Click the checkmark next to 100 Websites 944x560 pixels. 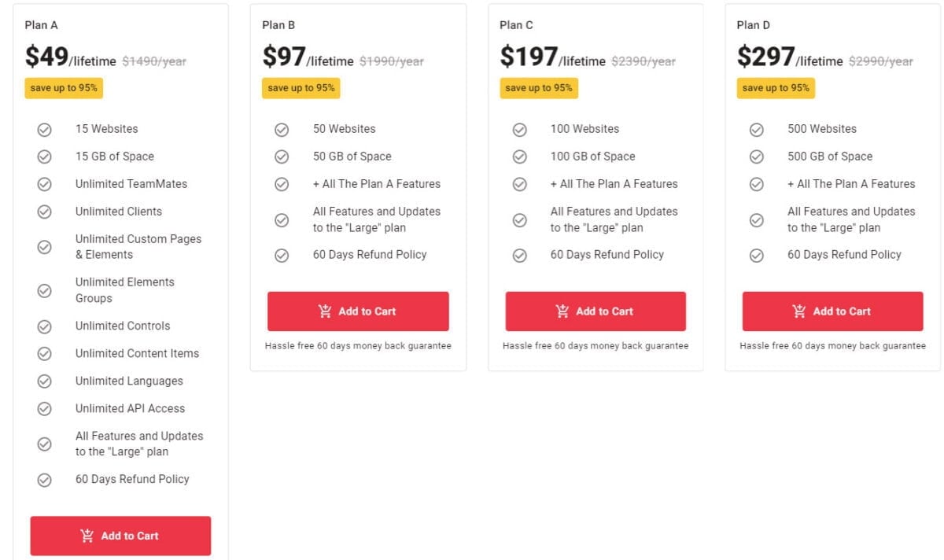[519, 129]
